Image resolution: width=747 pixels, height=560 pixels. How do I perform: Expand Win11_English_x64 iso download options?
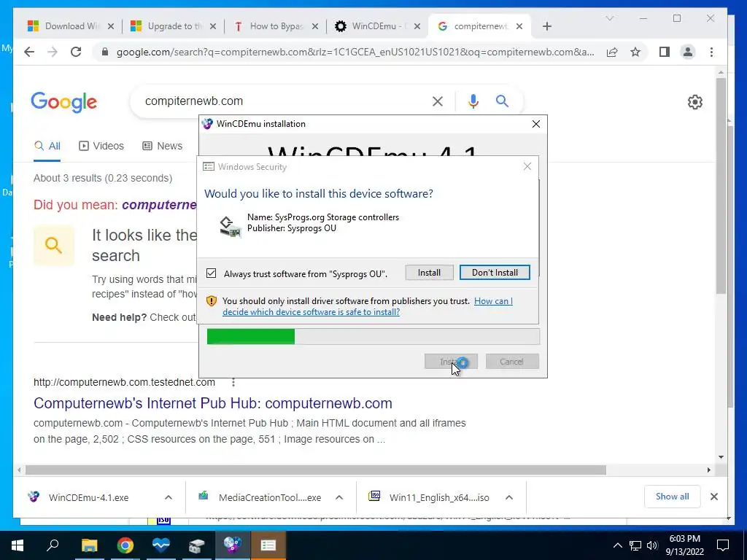pyautogui.click(x=508, y=497)
